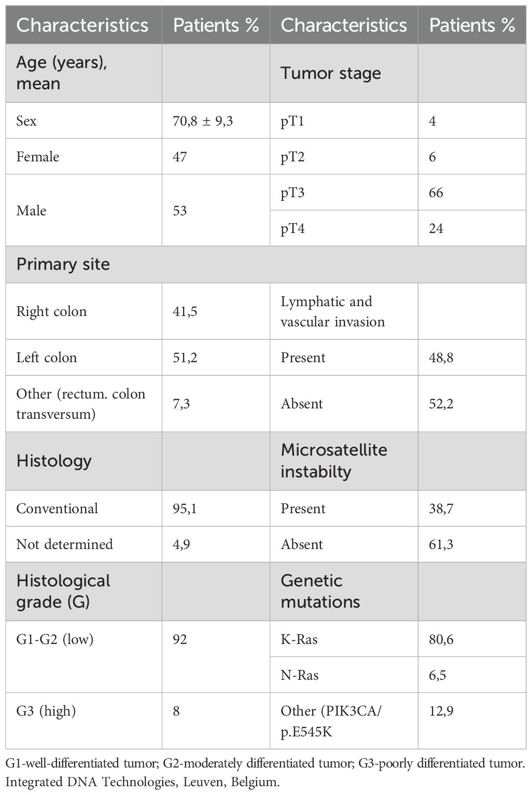The width and height of the screenshot is (532, 795).
Task: Select the 'Not determined' row label
Action: [x=64, y=544]
